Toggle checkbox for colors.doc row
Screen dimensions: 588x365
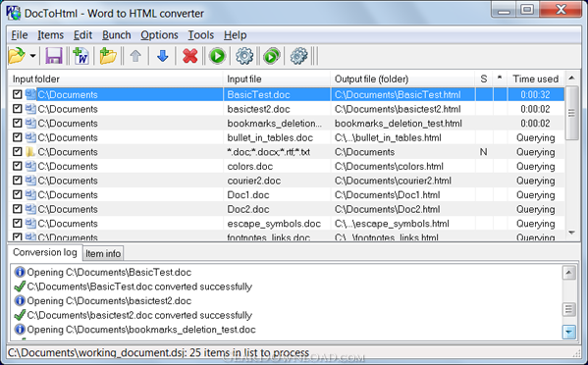(18, 166)
